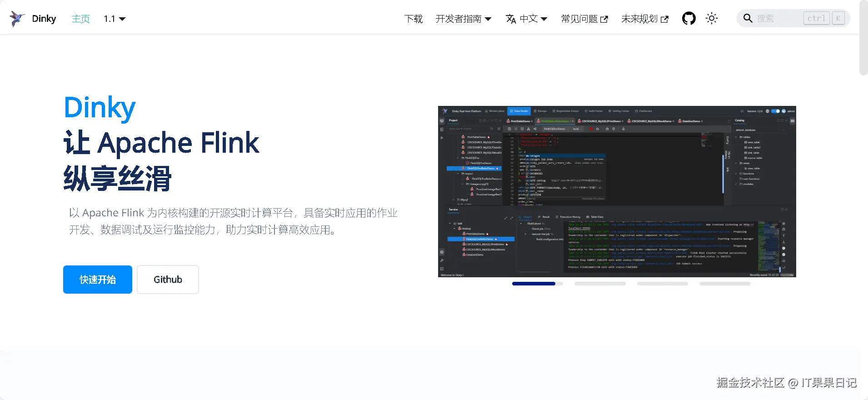This screenshot has width=868, height=400.
Task: Click the 快速开始 button
Action: (x=98, y=280)
